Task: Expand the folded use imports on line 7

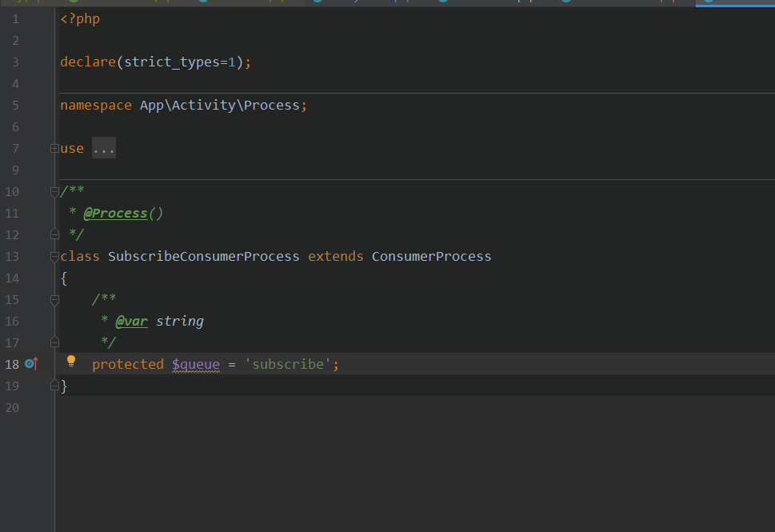Action: tap(55, 148)
